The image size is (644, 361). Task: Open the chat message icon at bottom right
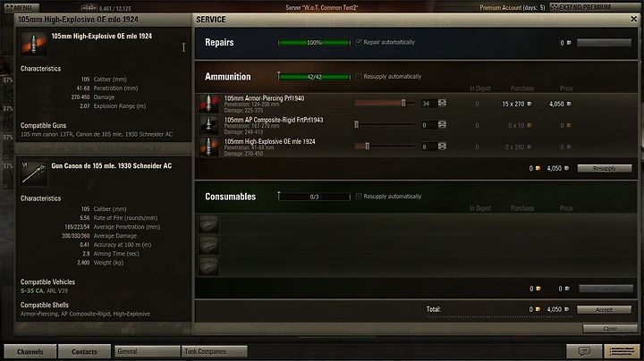pos(584,351)
